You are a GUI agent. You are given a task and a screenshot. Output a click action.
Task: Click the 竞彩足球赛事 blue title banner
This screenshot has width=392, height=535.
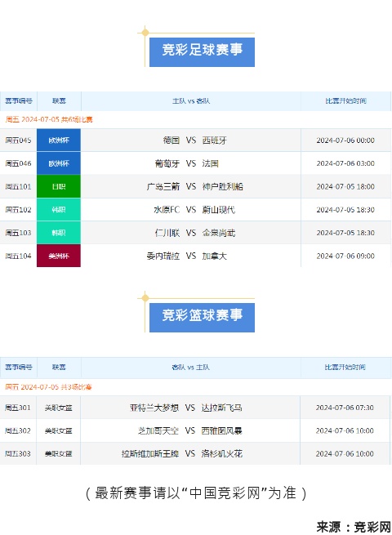[202, 51]
